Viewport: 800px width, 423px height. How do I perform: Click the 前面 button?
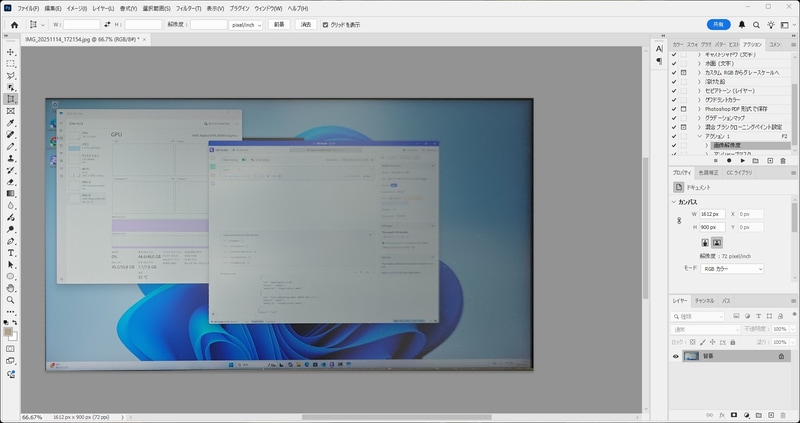coord(279,24)
